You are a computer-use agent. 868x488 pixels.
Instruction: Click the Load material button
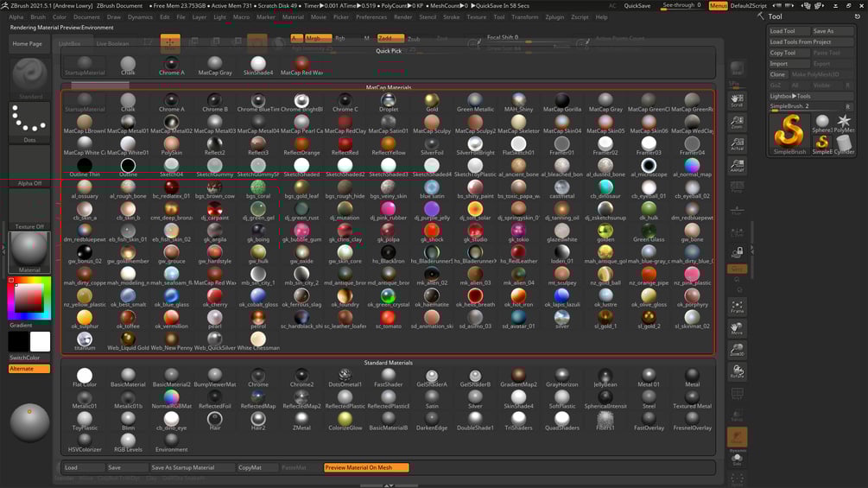coord(83,467)
